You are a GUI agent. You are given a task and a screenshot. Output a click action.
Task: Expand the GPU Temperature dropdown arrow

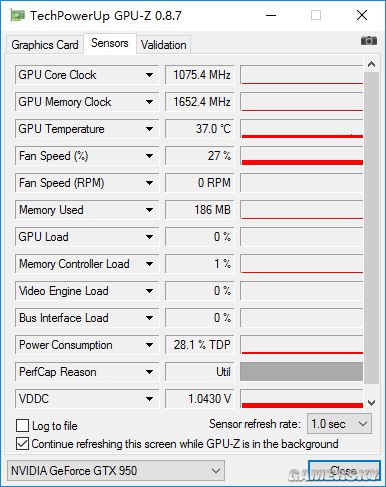149,129
